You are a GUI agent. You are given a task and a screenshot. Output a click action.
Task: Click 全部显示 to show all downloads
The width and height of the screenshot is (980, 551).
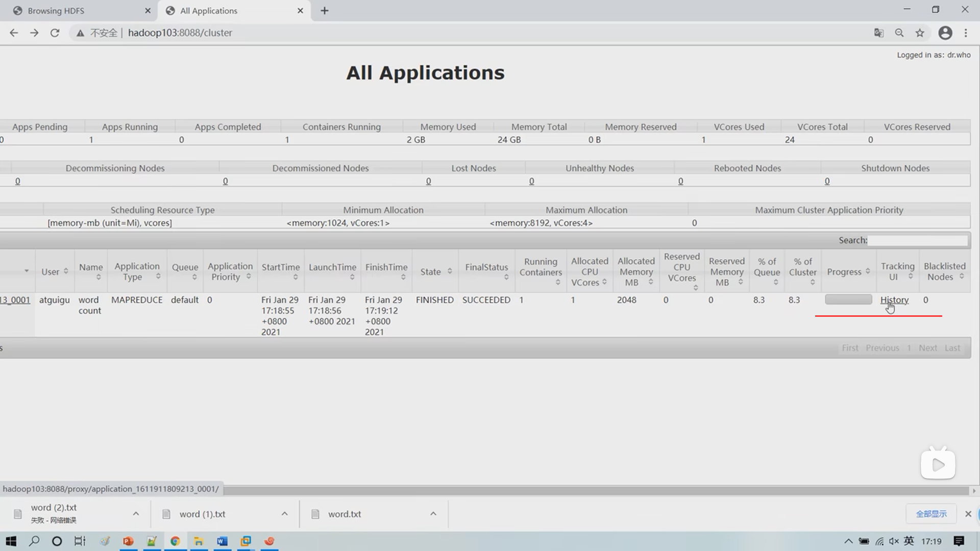931,514
